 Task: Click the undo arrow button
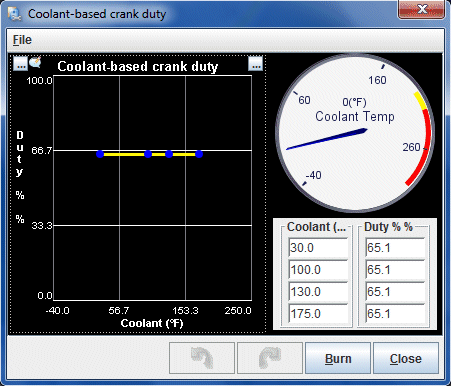(x=202, y=358)
